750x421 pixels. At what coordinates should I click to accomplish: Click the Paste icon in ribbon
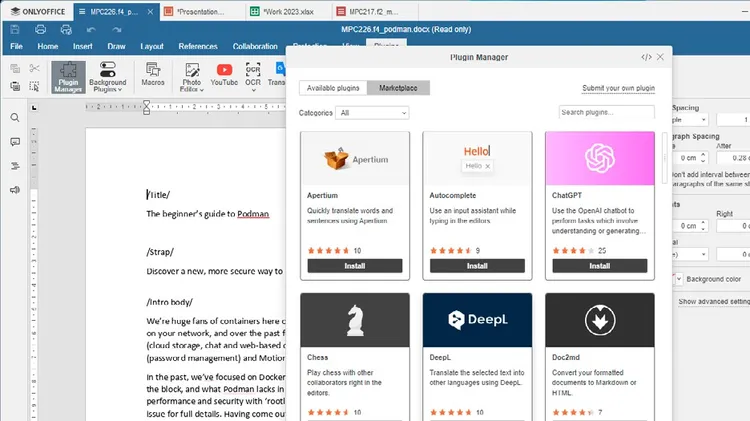point(15,86)
